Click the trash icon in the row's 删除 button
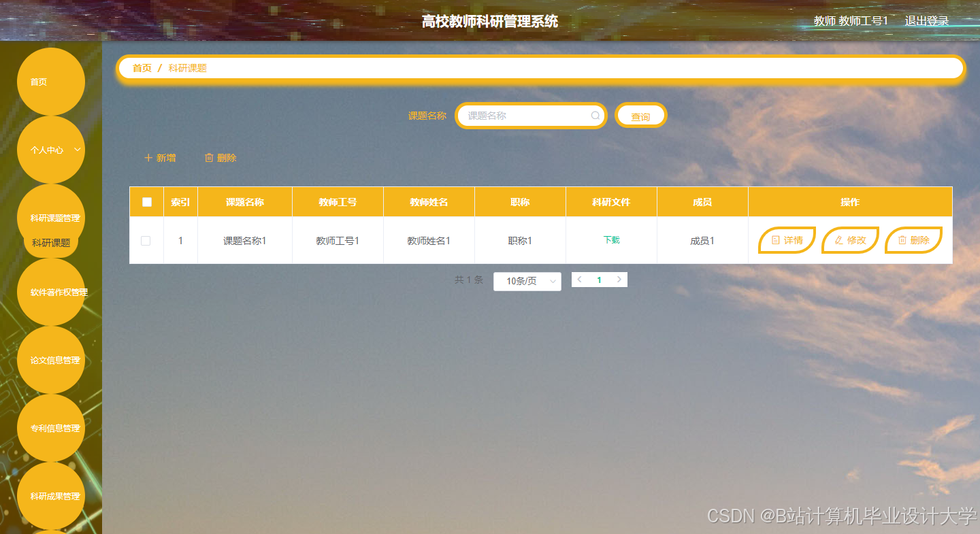This screenshot has width=980, height=534. (902, 240)
